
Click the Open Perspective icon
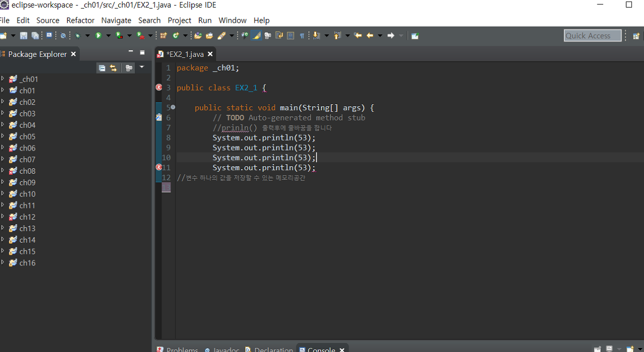[636, 36]
